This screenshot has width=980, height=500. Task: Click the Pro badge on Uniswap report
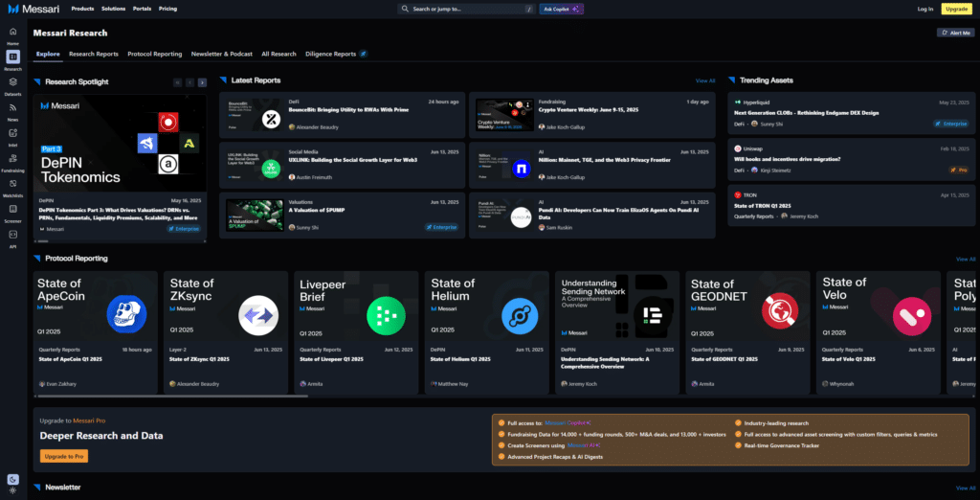(958, 170)
